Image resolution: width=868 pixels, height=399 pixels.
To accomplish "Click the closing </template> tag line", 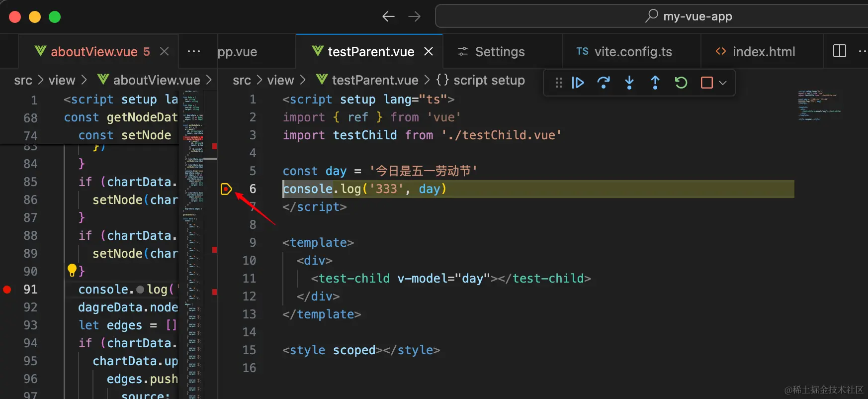I will click(x=322, y=314).
